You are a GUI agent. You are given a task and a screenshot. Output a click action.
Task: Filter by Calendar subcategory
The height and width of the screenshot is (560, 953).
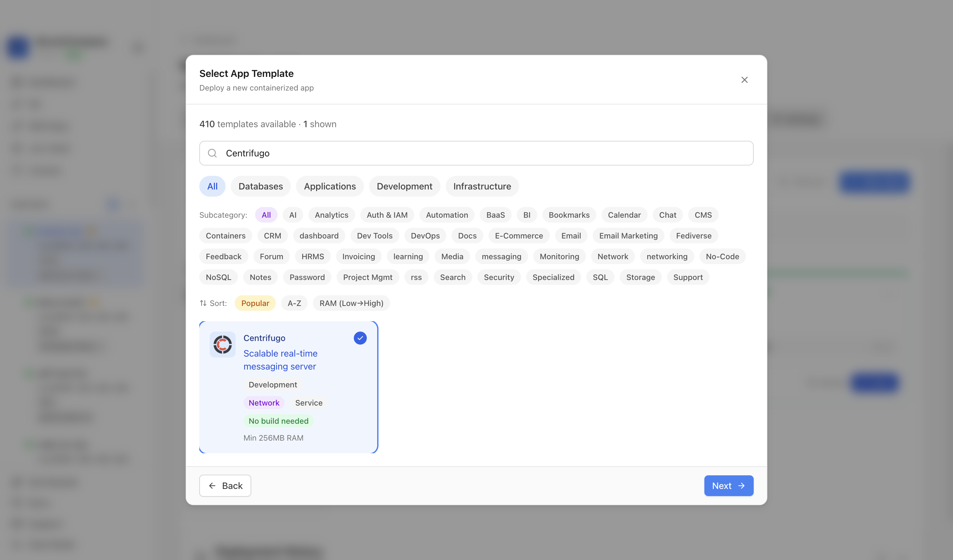tap(624, 215)
